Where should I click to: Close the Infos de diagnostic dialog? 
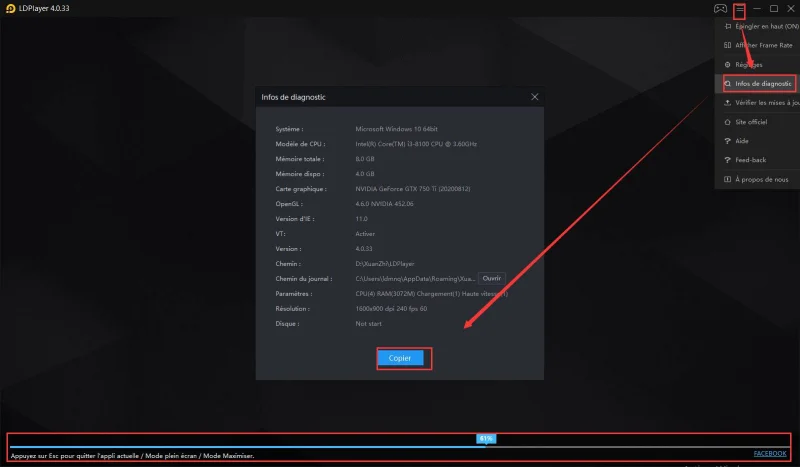tap(534, 97)
